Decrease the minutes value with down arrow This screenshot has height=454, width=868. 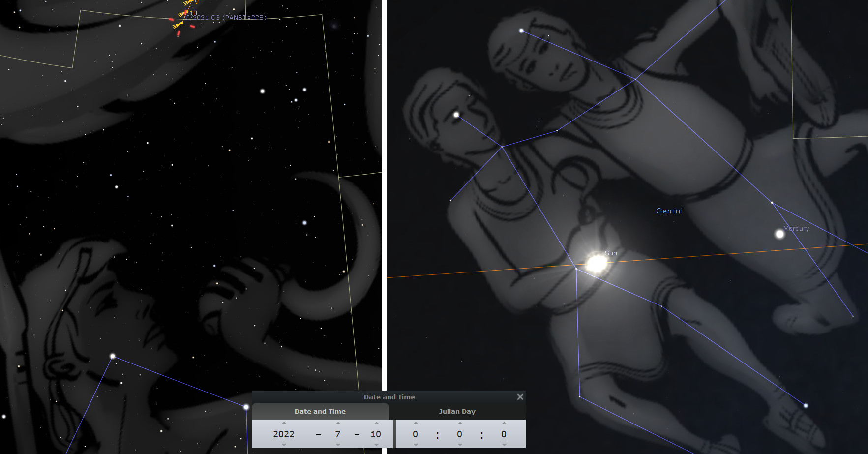(460, 445)
